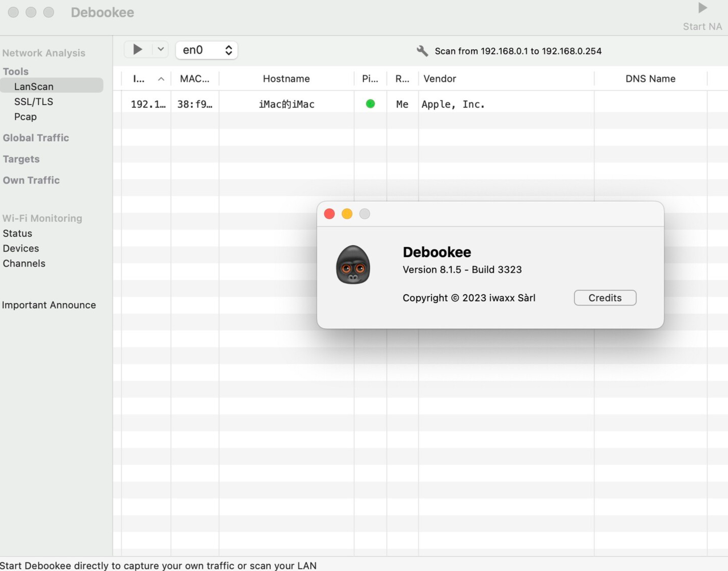The height and width of the screenshot is (571, 728).
Task: Click the R... column header
Action: tap(402, 79)
